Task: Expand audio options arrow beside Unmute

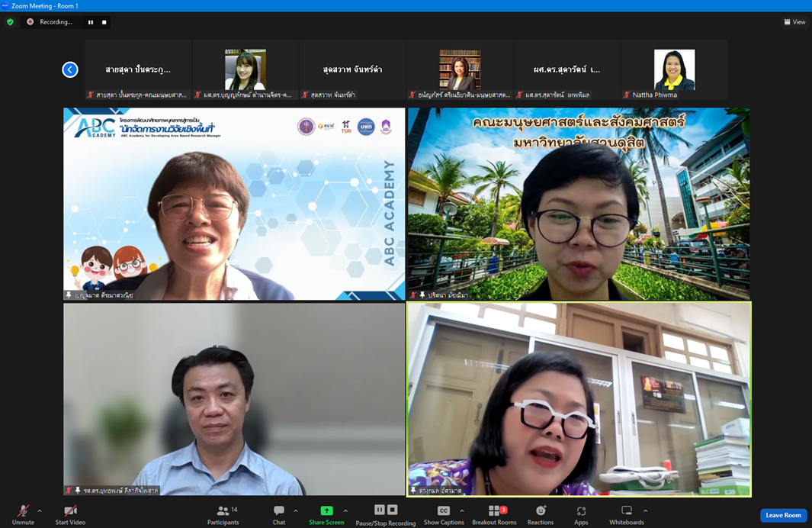Action: click(40, 511)
